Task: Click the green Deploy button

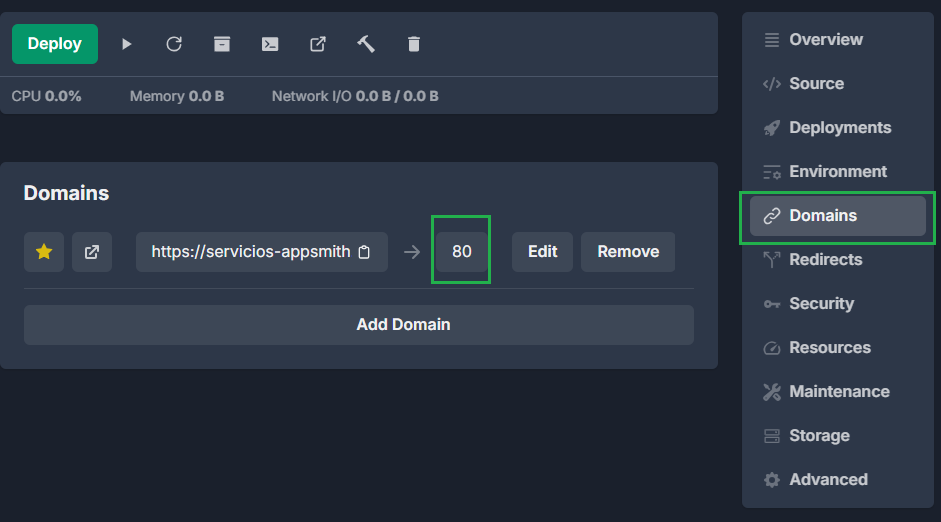Action: click(55, 44)
